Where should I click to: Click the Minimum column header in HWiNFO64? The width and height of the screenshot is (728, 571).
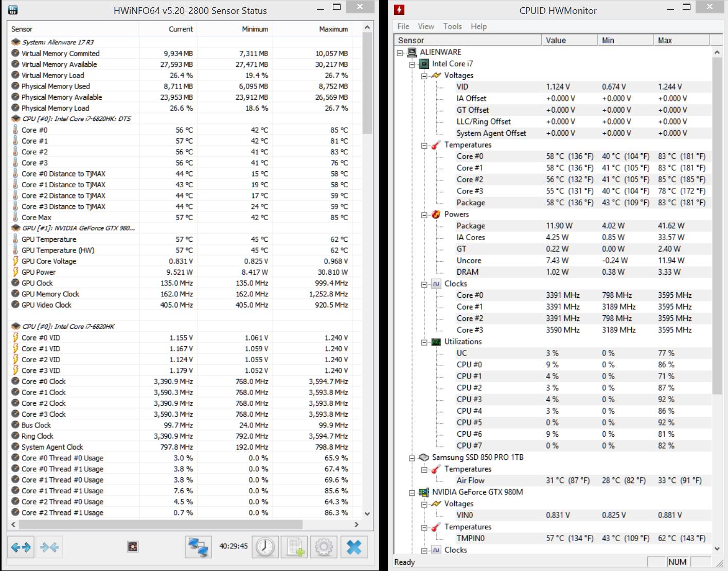(x=235, y=29)
